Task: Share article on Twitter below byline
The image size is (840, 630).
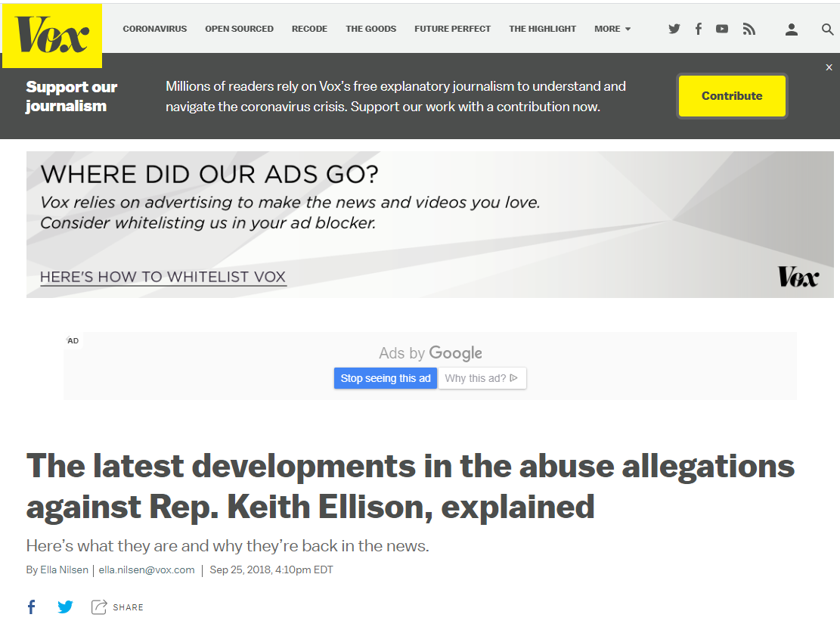Action: [65, 607]
